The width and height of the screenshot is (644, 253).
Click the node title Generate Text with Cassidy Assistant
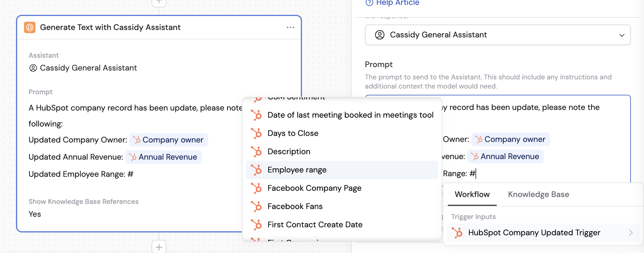(x=110, y=27)
